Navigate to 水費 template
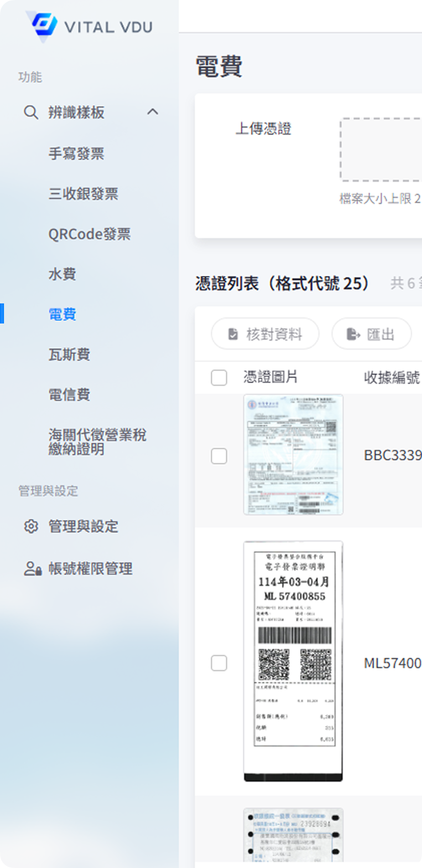Screen dimensions: 422x868 point(62,274)
